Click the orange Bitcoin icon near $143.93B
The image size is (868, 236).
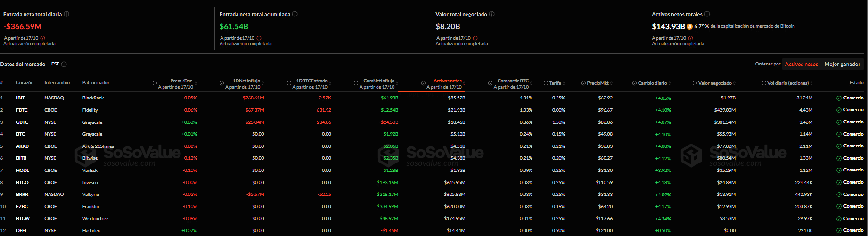pyautogui.click(x=689, y=27)
